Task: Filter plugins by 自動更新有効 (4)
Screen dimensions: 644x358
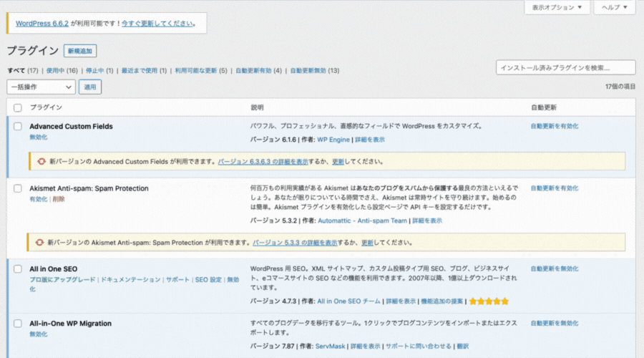Action: 258,71
